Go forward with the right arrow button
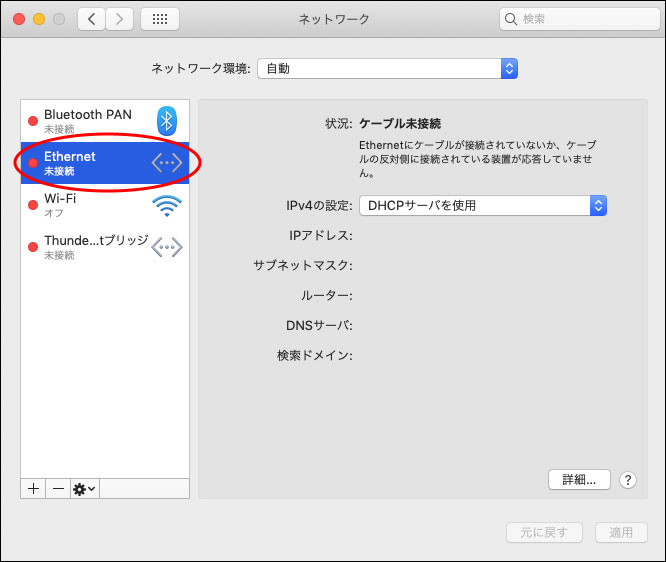 coord(119,19)
